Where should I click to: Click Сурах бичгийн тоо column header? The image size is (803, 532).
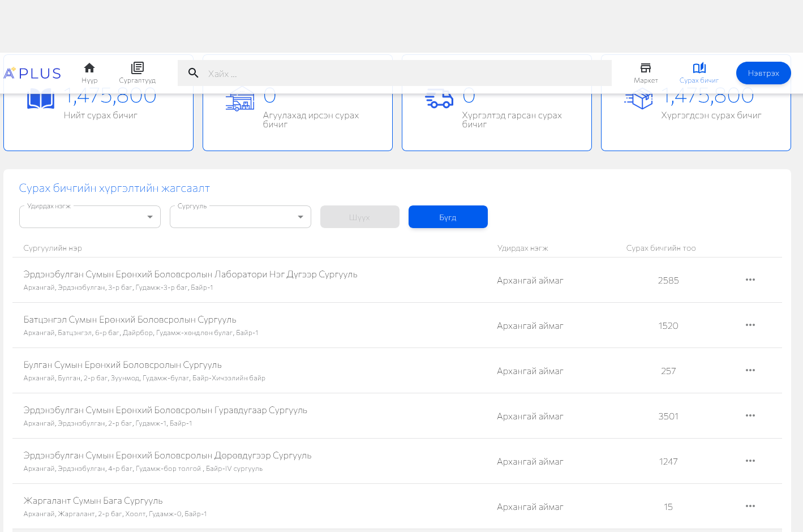pos(660,248)
